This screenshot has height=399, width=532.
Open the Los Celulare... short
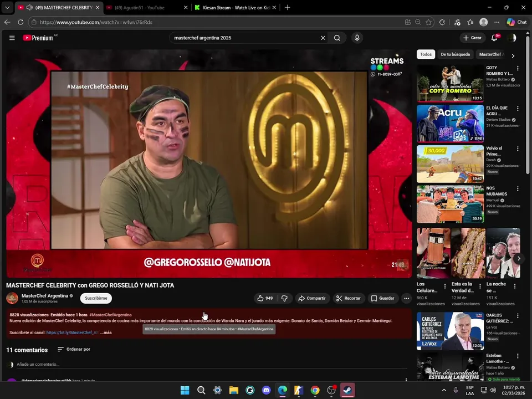pos(433,253)
